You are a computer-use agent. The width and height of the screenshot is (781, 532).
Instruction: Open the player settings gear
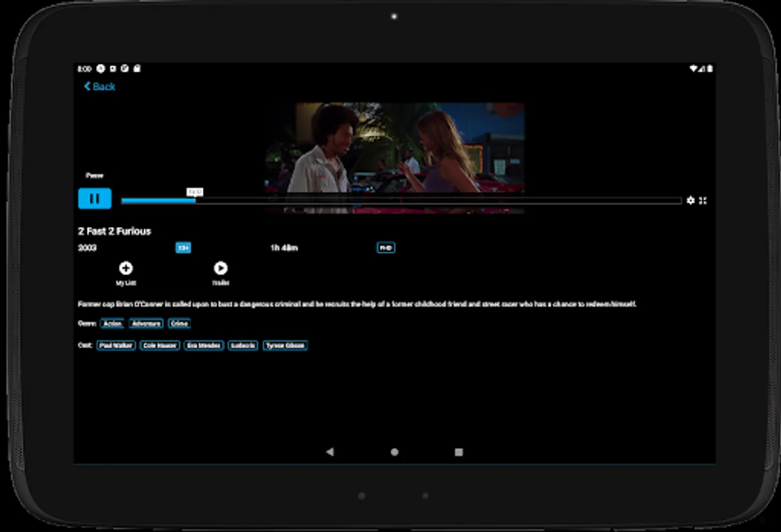point(690,201)
